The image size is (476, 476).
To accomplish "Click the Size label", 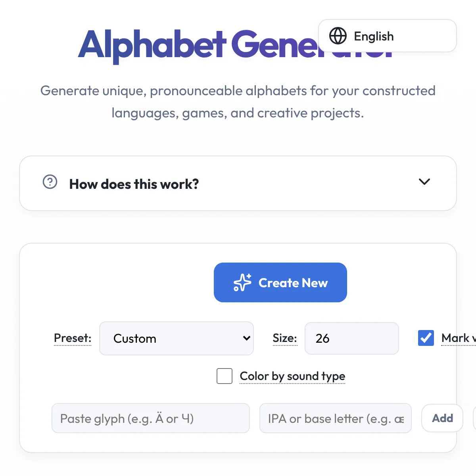I will click(285, 338).
